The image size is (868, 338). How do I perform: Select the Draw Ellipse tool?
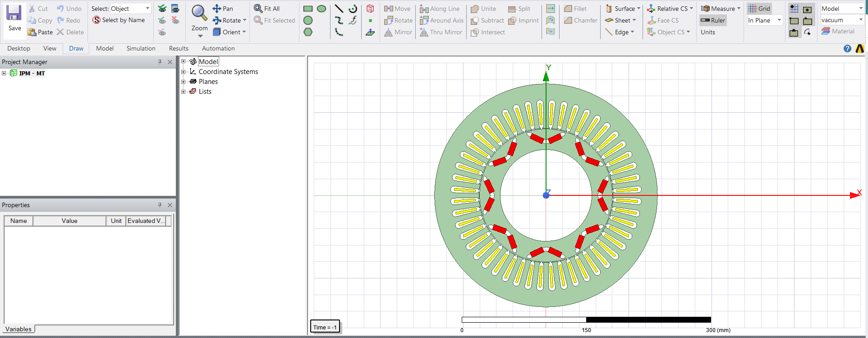321,9
